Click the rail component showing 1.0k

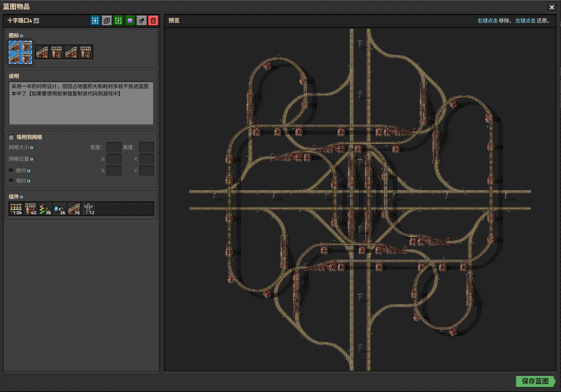[16, 209]
